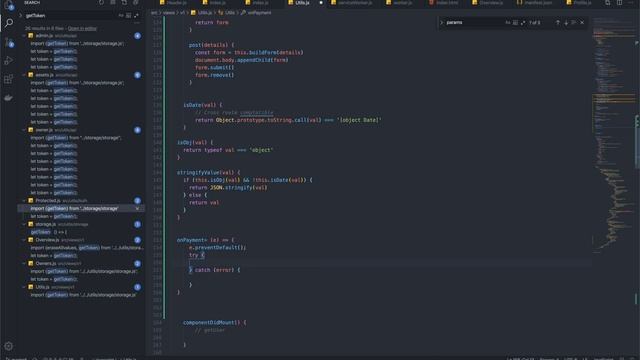Collapse the assets.js search results group
Image resolution: width=640 pixels, height=360 pixels.
point(24,75)
